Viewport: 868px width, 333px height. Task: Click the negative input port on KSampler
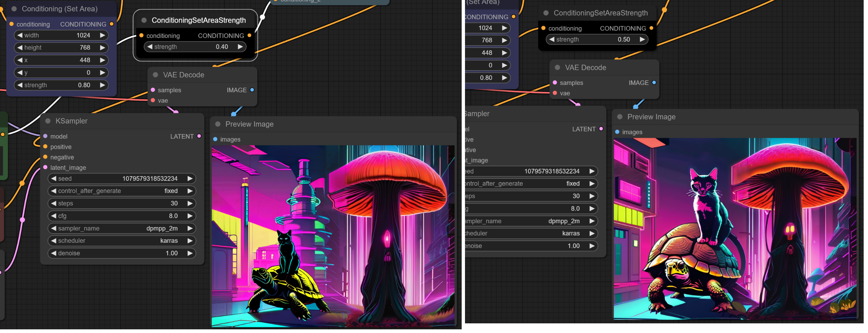pos(45,157)
